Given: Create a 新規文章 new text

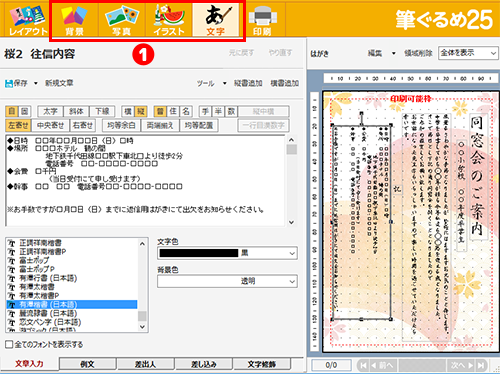Looking at the screenshot, I should coord(59,83).
